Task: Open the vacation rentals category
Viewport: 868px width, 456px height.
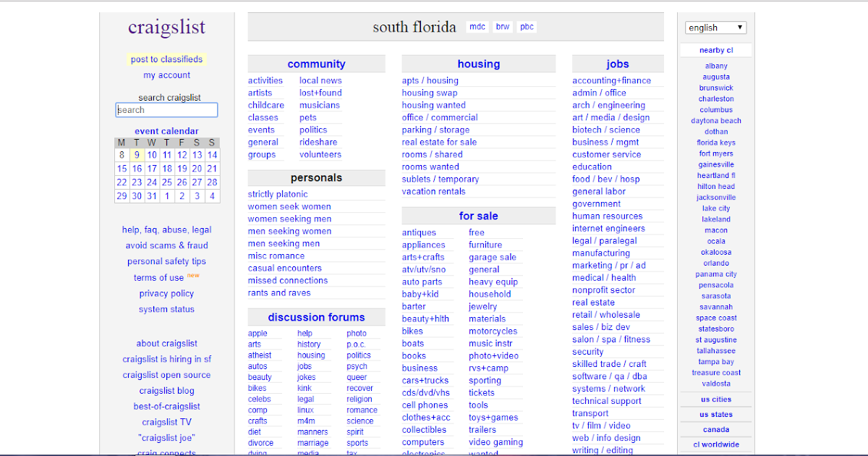Action: click(434, 192)
